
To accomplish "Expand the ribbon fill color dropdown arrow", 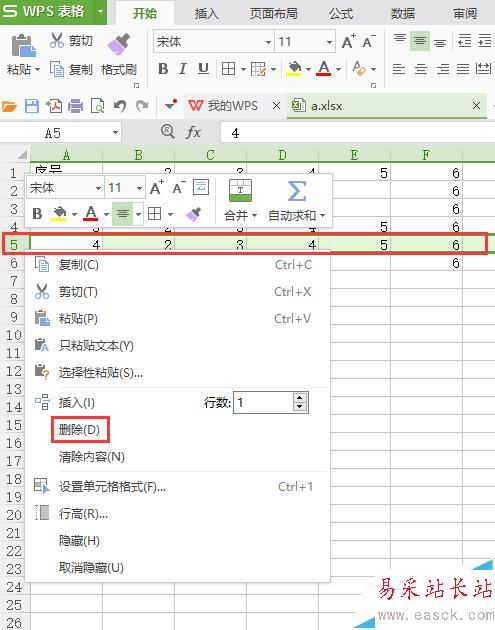I will point(308,70).
